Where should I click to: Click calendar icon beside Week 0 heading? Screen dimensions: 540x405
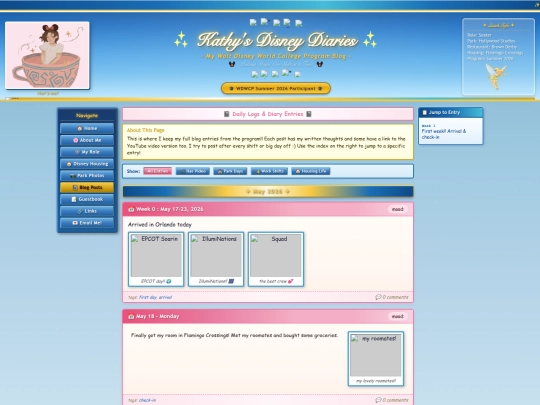(131, 209)
